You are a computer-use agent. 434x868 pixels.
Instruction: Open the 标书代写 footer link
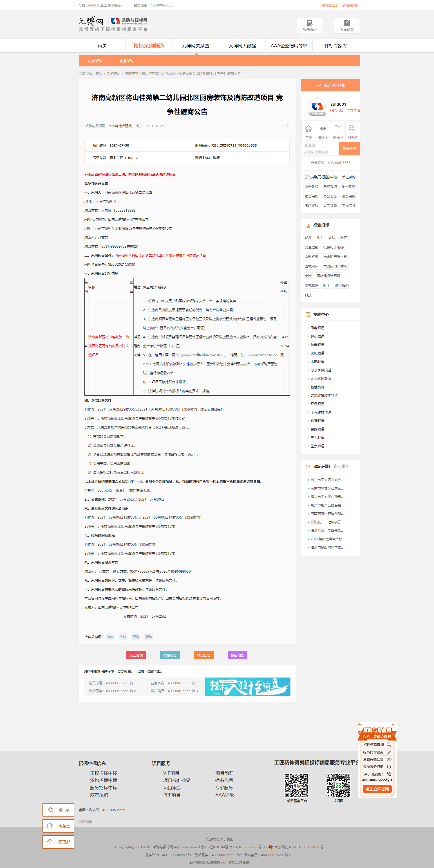click(224, 780)
